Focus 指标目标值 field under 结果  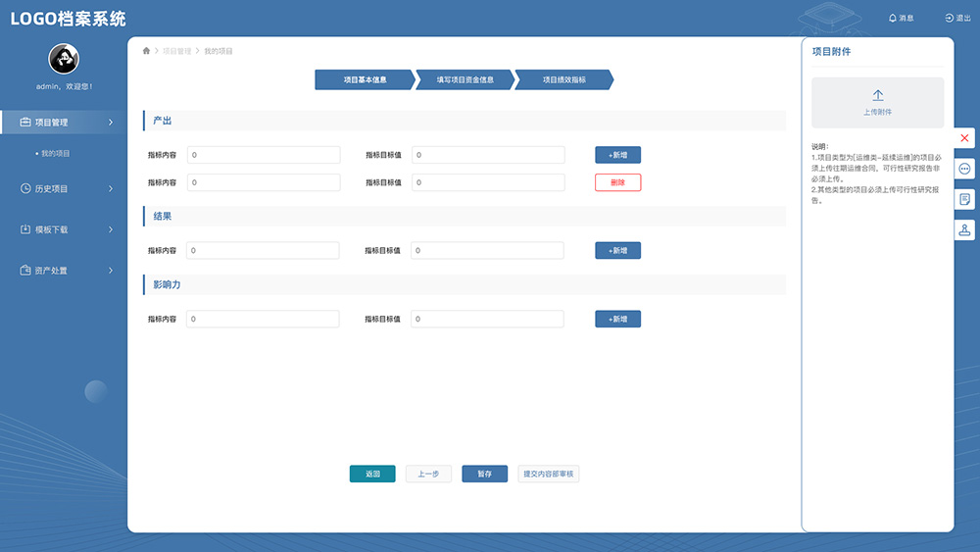coord(487,250)
